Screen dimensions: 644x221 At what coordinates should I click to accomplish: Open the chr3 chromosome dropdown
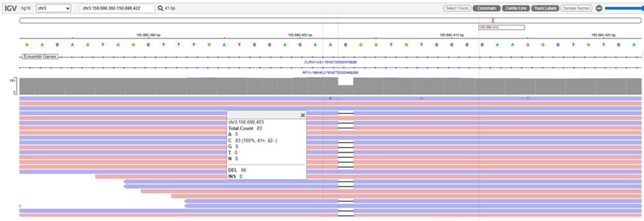54,8
